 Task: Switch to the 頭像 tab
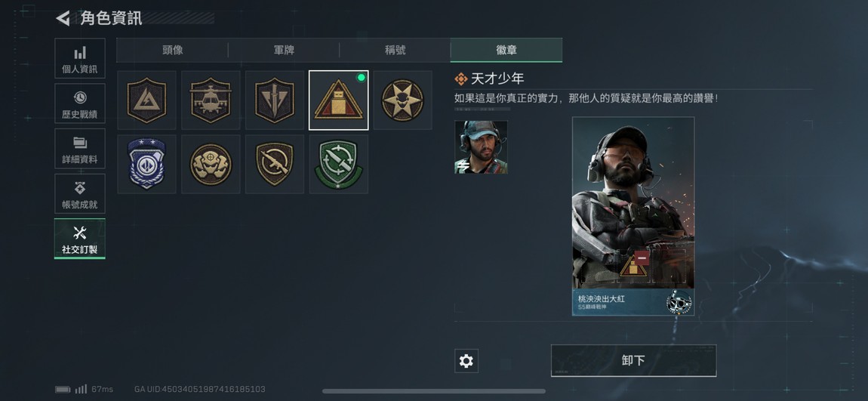[x=172, y=50]
